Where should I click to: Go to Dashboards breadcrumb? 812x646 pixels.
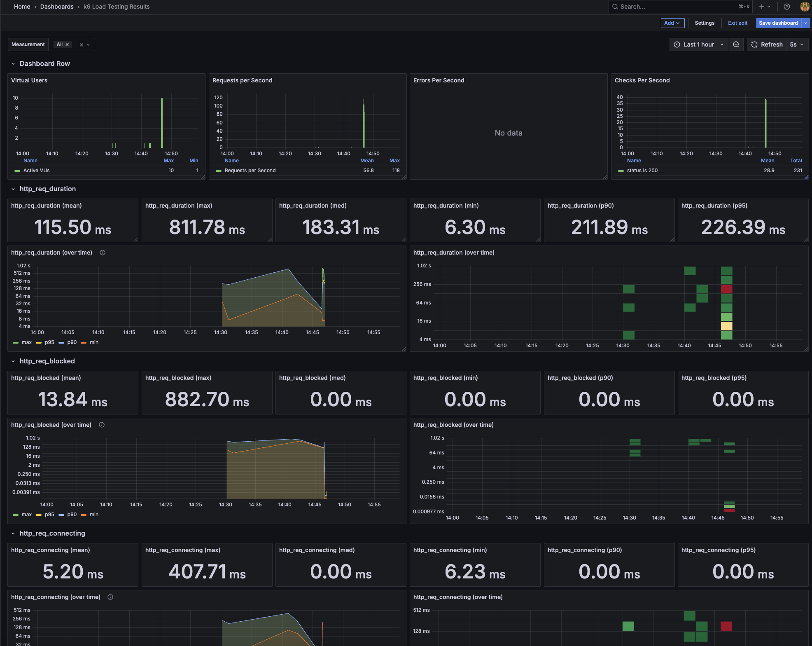(57, 7)
